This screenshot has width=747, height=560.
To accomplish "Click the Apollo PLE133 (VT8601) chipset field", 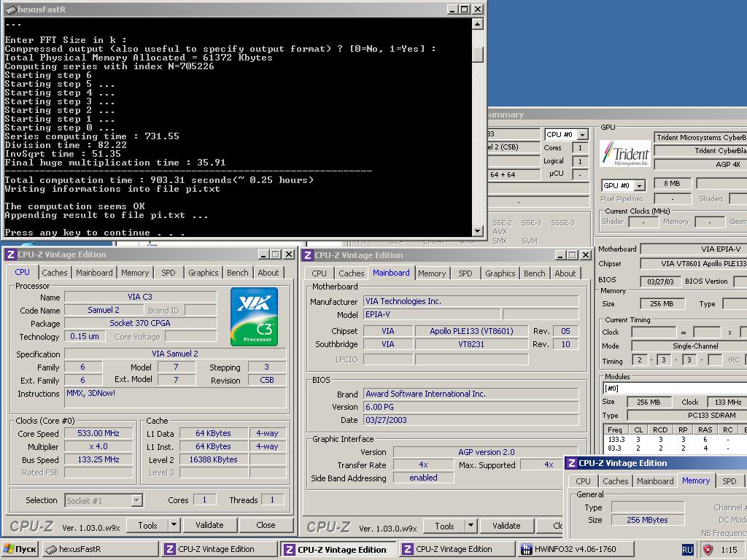I will pos(471,331).
